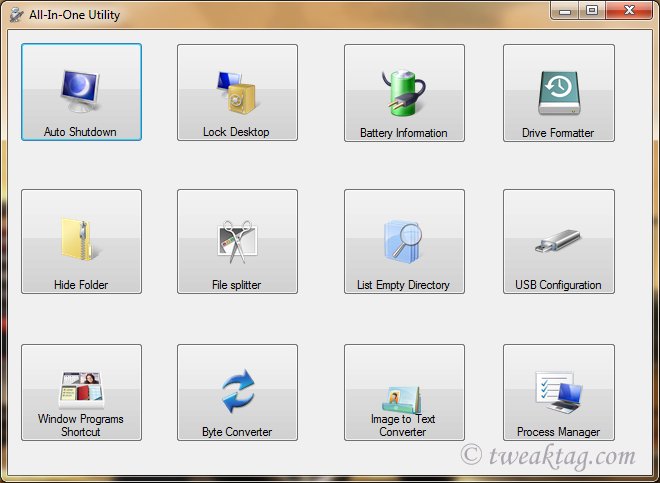Launch Lock Desktop with safe icon
Viewport: 660px width, 483px height.
(x=237, y=92)
